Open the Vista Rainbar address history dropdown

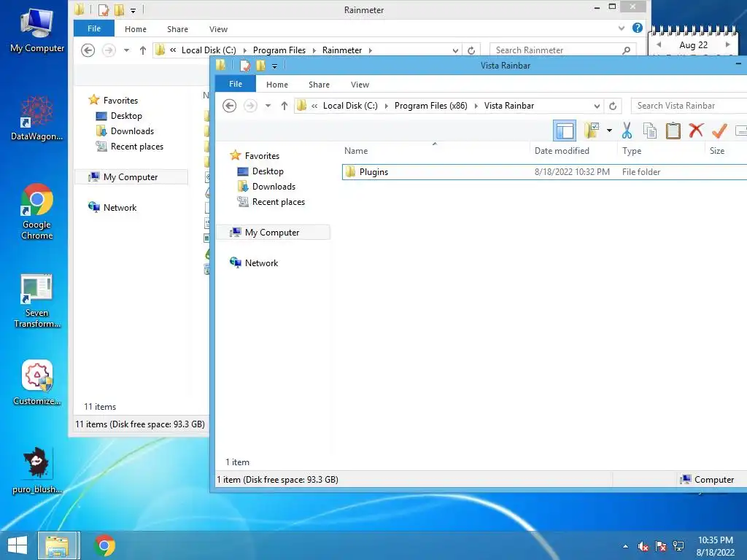tap(597, 106)
